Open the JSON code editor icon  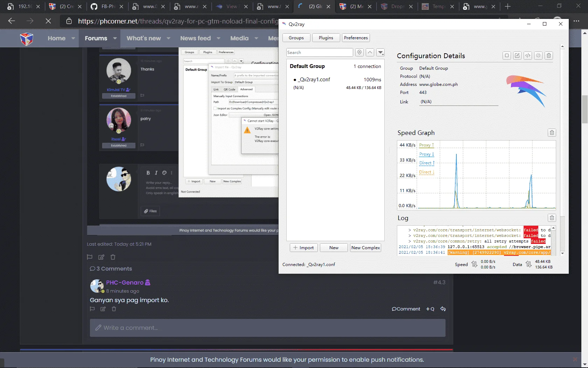click(x=528, y=55)
